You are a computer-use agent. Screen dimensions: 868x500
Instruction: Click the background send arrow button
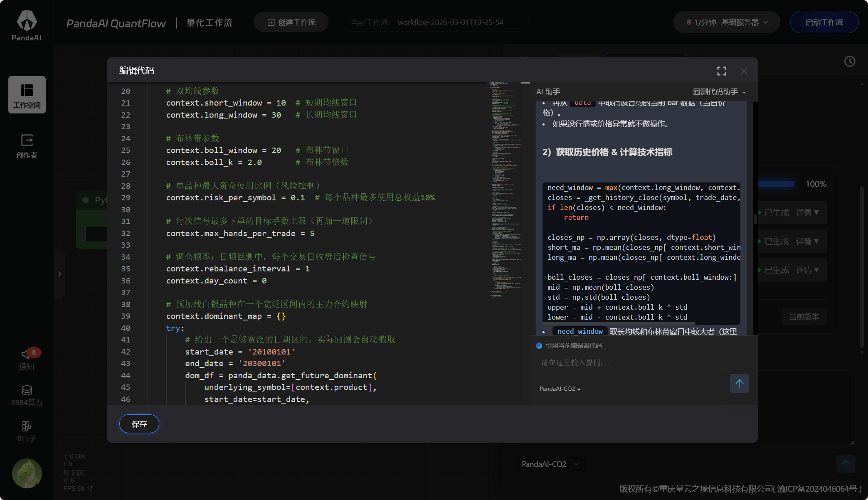(846, 464)
